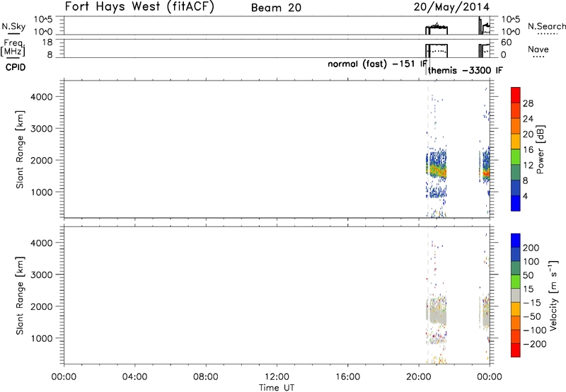Click the "Freq. [MHz]" axis label
This screenshot has width=566, height=392.
[14, 47]
